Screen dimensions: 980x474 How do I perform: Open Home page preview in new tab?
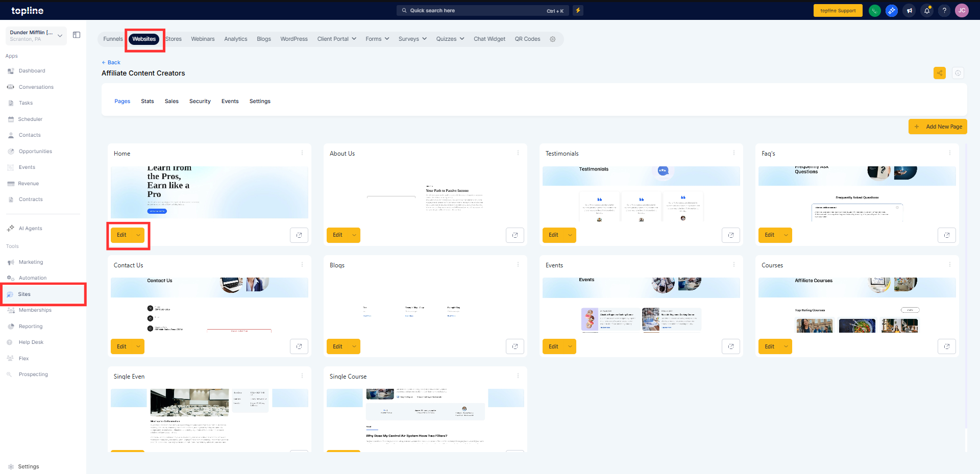coord(299,235)
